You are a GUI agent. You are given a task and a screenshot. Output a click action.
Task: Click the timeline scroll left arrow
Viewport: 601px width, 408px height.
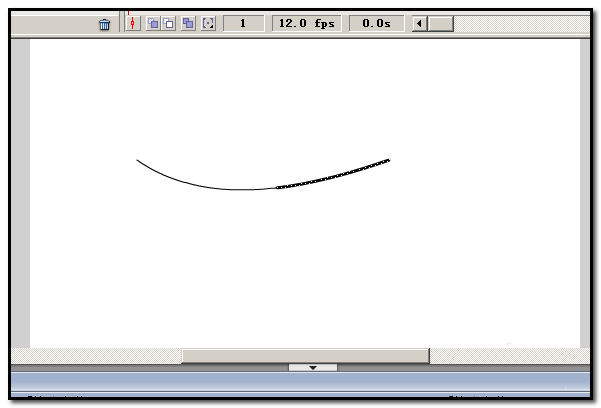(420, 23)
